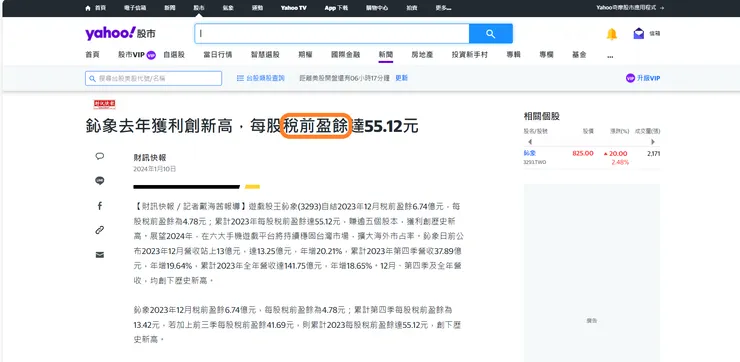
Task: Click the purple VIP badge beside 股市VIP
Action: tap(151, 55)
